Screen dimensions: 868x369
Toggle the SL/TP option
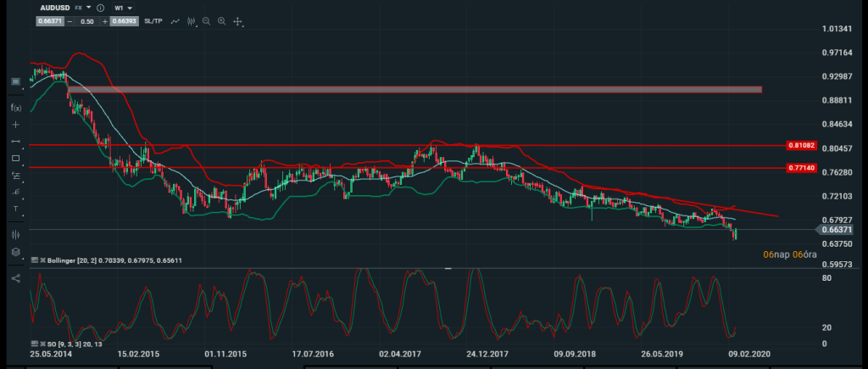pyautogui.click(x=153, y=20)
